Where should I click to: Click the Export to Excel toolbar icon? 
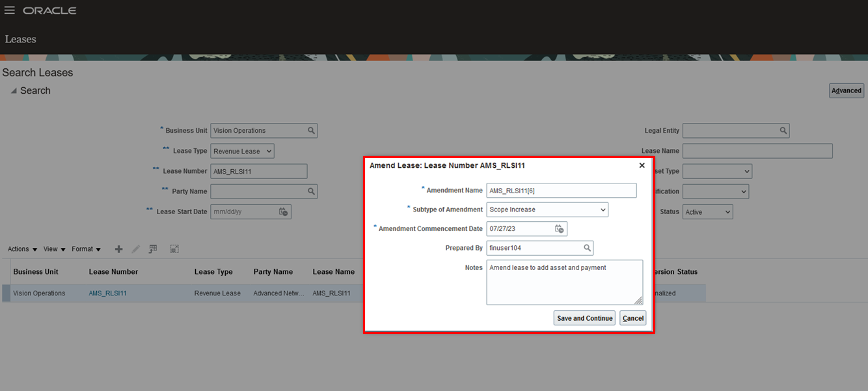(x=153, y=249)
